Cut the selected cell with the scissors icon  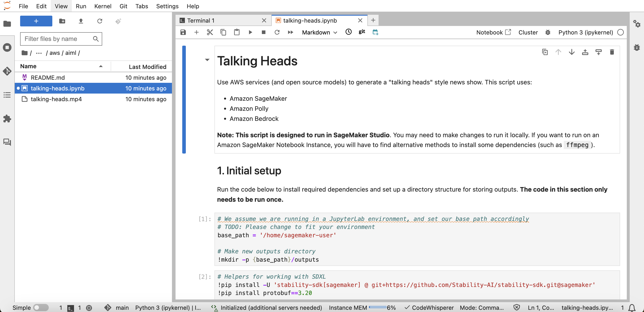click(210, 32)
